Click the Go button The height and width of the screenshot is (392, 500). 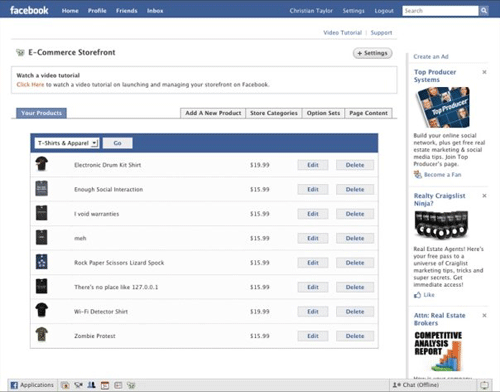click(x=117, y=143)
